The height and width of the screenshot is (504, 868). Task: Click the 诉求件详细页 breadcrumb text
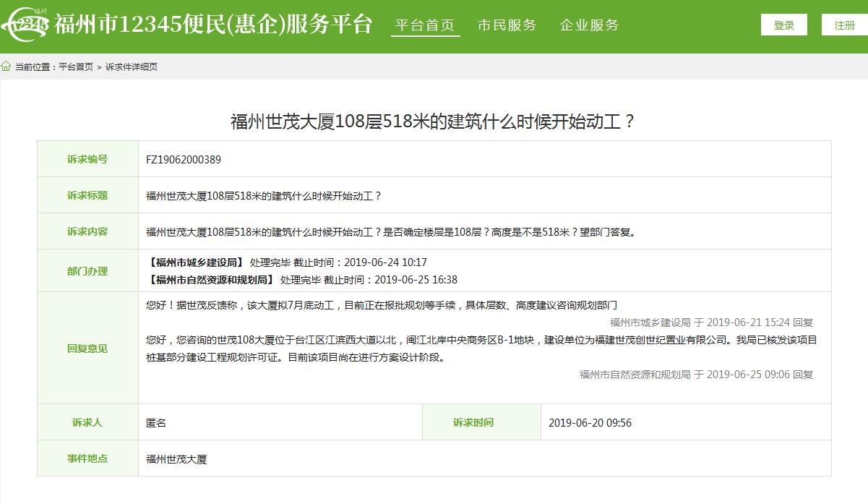click(132, 67)
